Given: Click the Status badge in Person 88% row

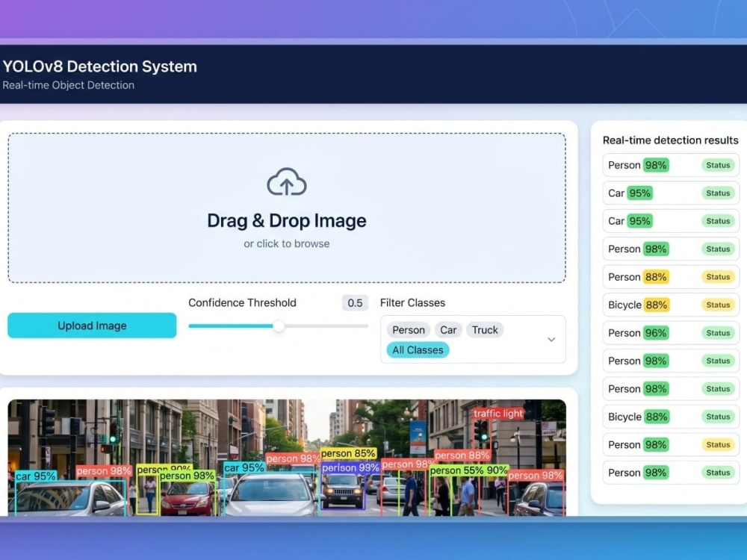Looking at the screenshot, I should pyautogui.click(x=717, y=277).
